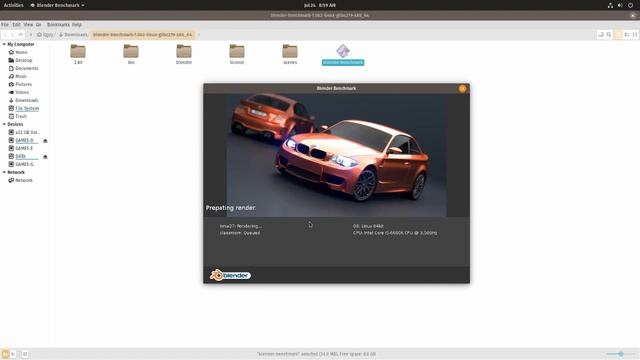This screenshot has height=360, width=640.
Task: Hide the sidebar using the status bar button
Action: pyautogui.click(x=25, y=354)
